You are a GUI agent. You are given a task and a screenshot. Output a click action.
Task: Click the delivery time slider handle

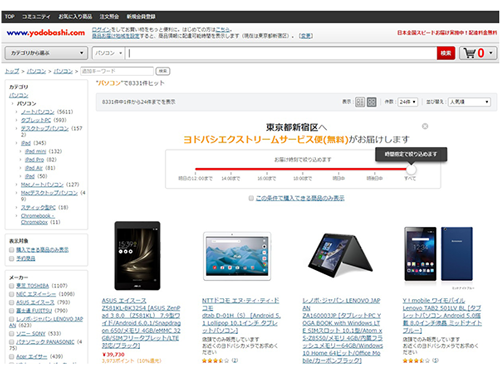pyautogui.click(x=411, y=170)
